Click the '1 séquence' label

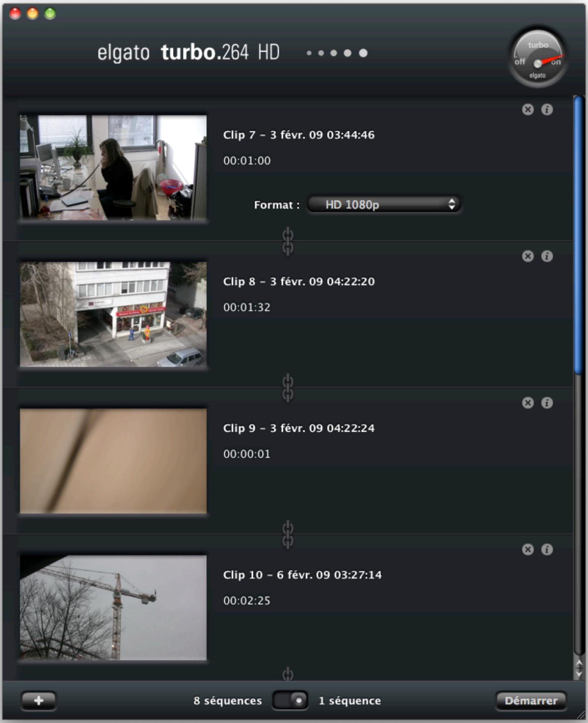tap(350, 701)
